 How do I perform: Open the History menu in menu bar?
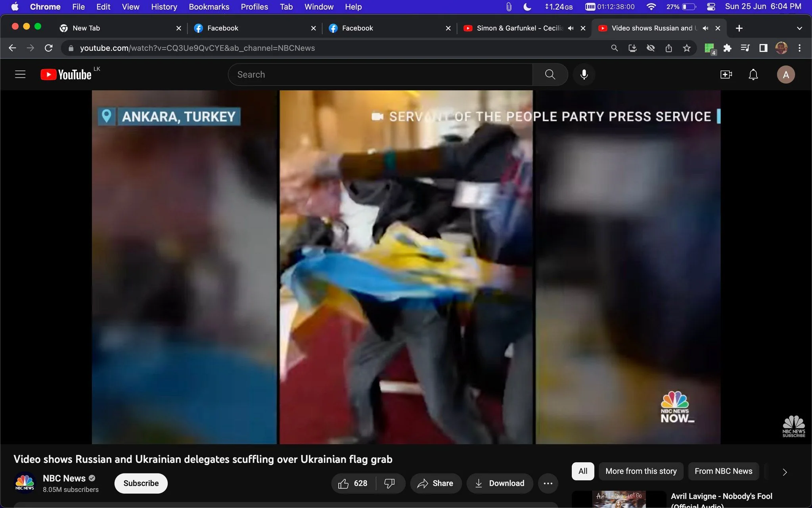coord(164,7)
